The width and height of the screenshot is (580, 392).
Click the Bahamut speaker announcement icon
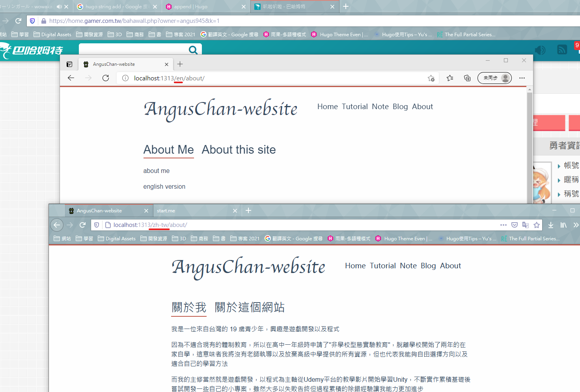click(540, 50)
